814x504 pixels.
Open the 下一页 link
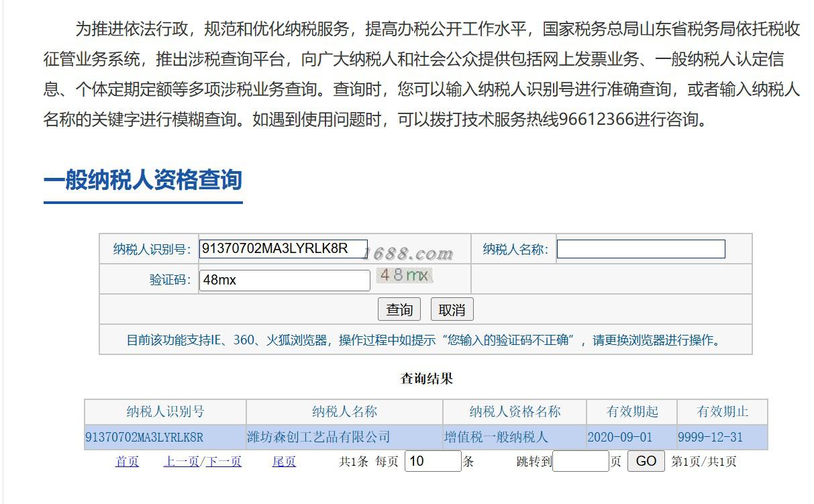coord(223,462)
